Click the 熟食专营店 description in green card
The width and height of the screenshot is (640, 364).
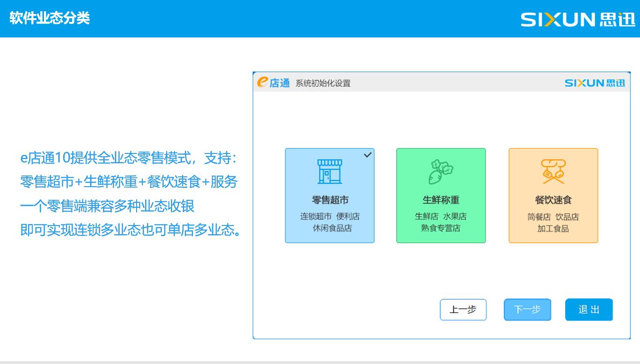[441, 229]
